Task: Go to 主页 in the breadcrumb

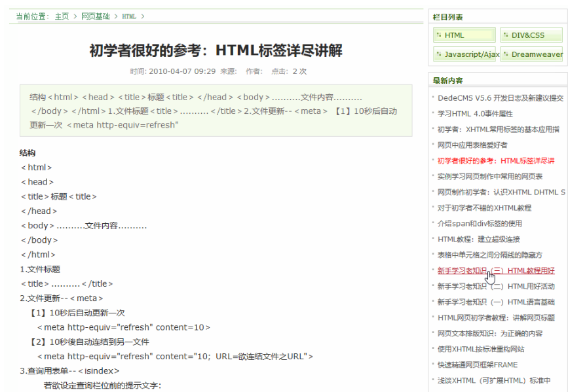Action: 62,16
